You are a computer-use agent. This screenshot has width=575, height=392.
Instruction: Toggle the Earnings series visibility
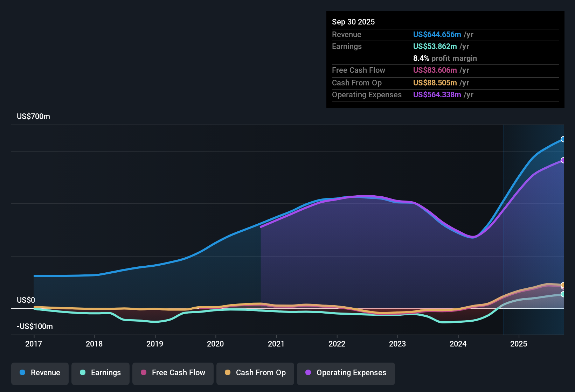pyautogui.click(x=101, y=373)
